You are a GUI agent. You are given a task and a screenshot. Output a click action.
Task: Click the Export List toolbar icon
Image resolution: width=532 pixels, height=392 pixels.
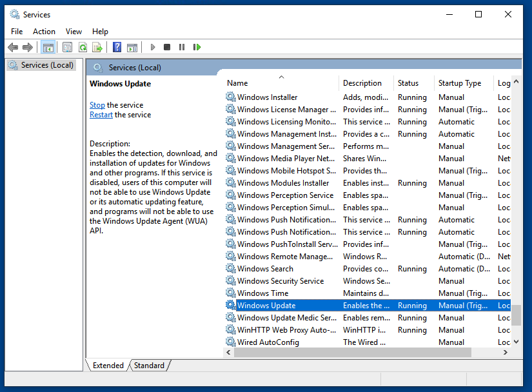click(x=97, y=47)
